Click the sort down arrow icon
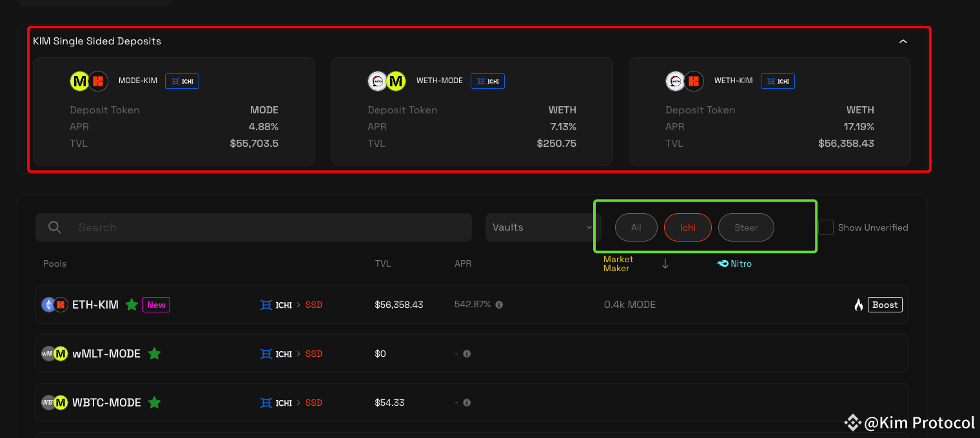 (x=665, y=263)
